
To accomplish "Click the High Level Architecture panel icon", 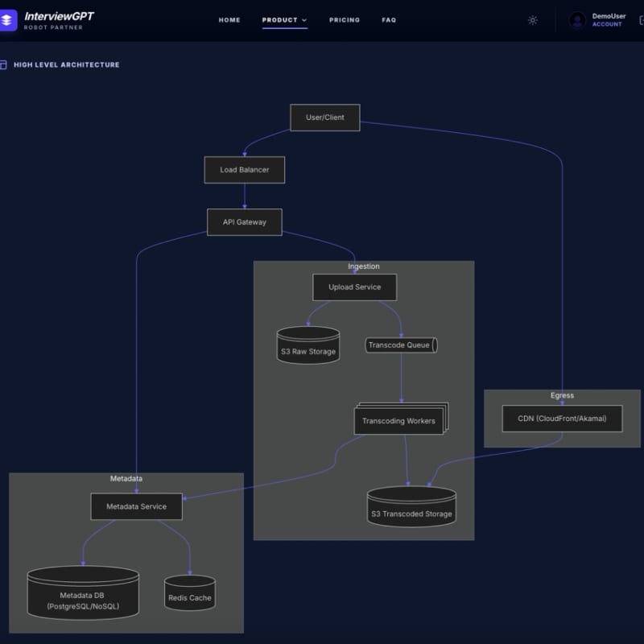I will tap(3, 65).
